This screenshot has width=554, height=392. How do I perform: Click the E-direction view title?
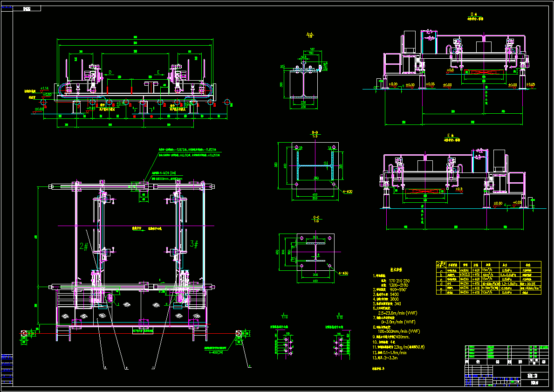pos(451,138)
